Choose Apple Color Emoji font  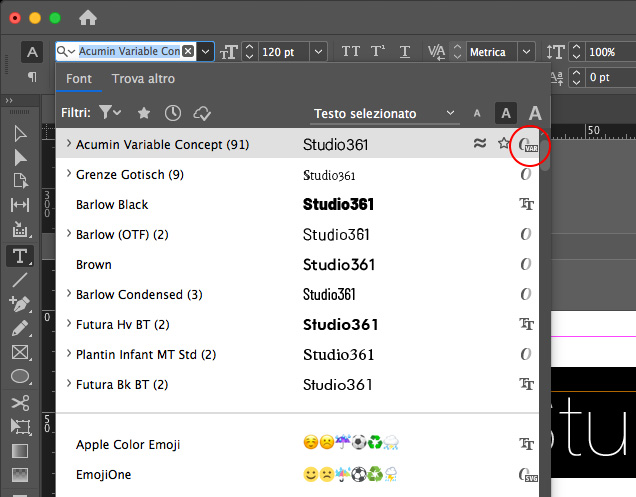click(297, 445)
